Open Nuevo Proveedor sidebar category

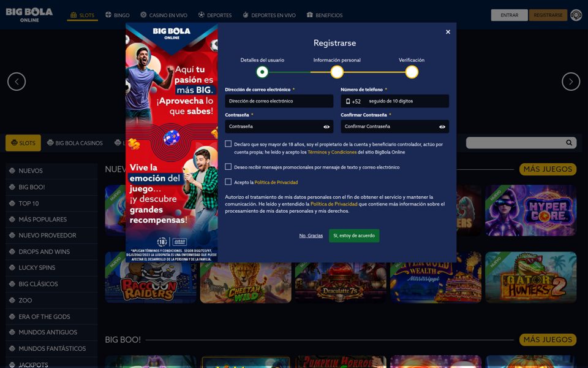[x=51, y=236]
